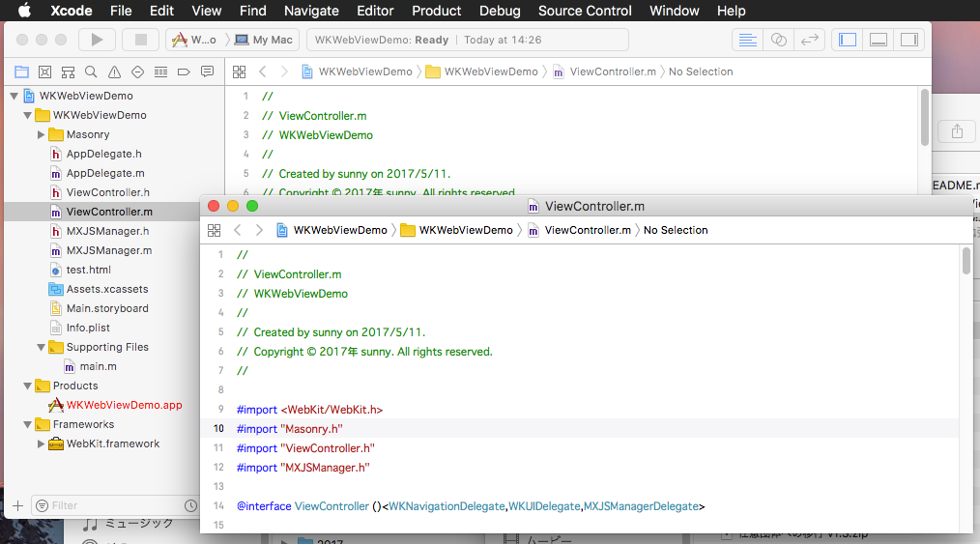Open the Breakpoint navigator icon
The image size is (980, 544).
184,72
